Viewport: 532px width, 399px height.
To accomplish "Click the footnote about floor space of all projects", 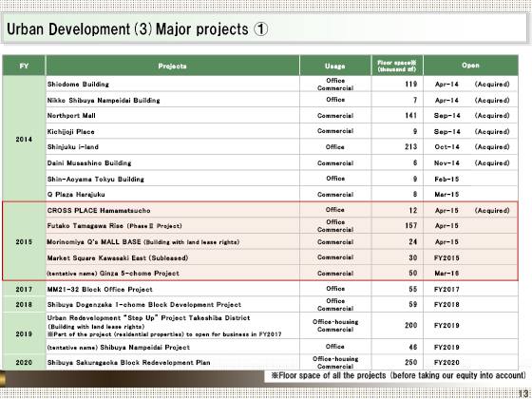I will coord(398,375).
